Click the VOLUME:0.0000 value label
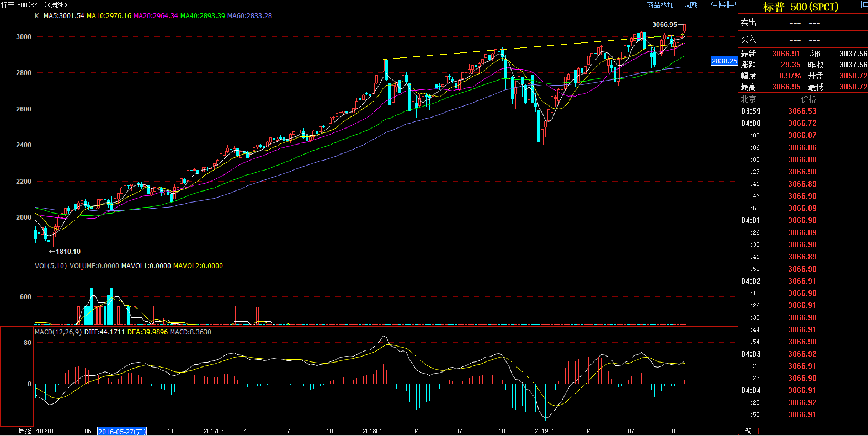Viewport: 868px width, 436px height. point(94,266)
